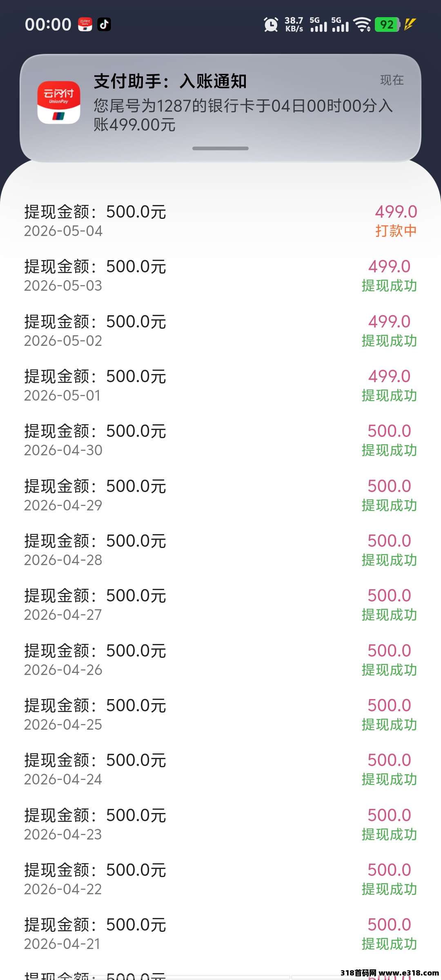The width and height of the screenshot is (441, 980).
Task: Tap the 现在 timestamp on notification
Action: tap(392, 80)
